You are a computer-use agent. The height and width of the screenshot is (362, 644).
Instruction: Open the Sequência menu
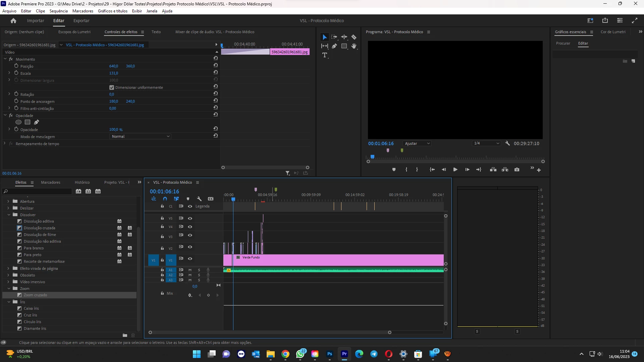[x=58, y=11]
